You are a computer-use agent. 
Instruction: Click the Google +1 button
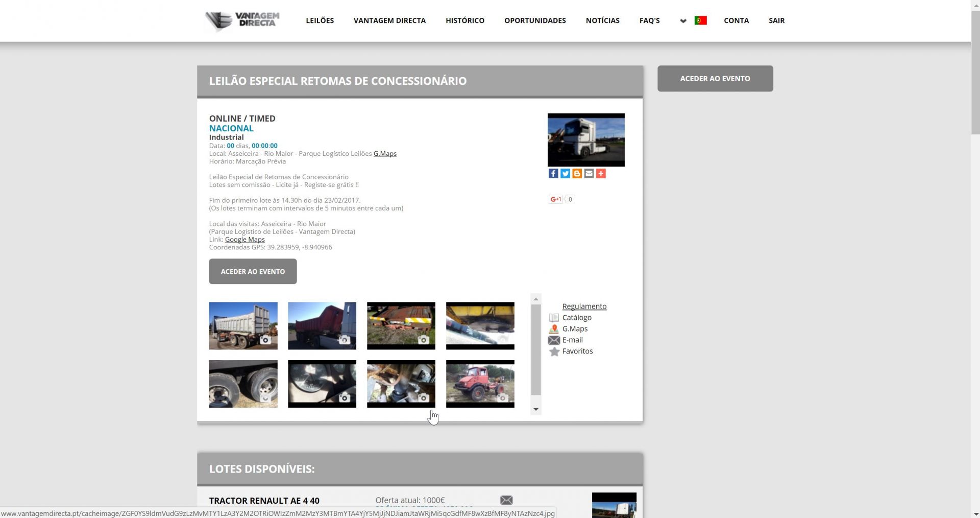click(x=555, y=199)
